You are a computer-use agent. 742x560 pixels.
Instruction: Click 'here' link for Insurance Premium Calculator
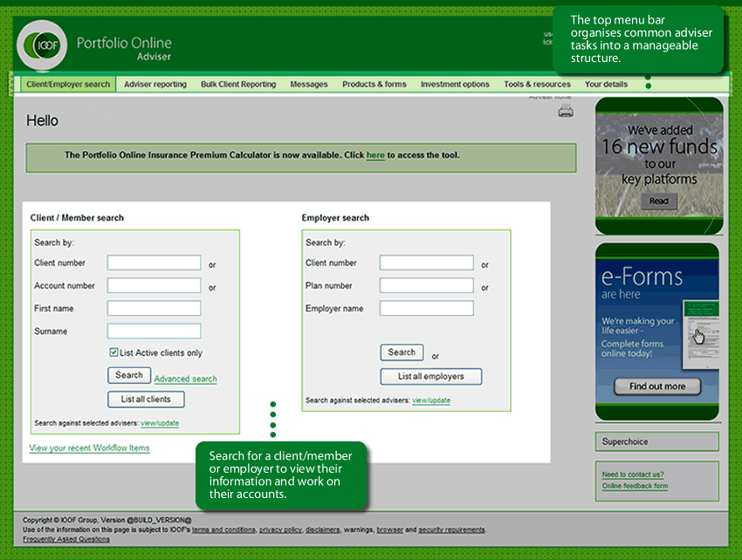click(x=375, y=155)
